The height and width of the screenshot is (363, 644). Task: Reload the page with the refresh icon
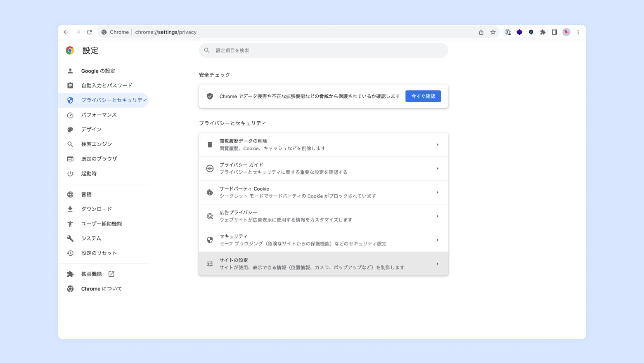tap(89, 32)
